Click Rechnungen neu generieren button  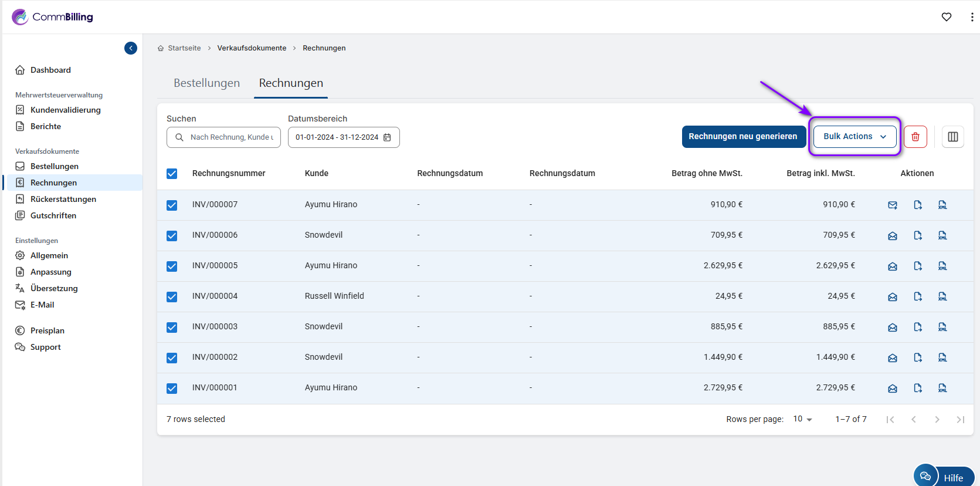742,137
